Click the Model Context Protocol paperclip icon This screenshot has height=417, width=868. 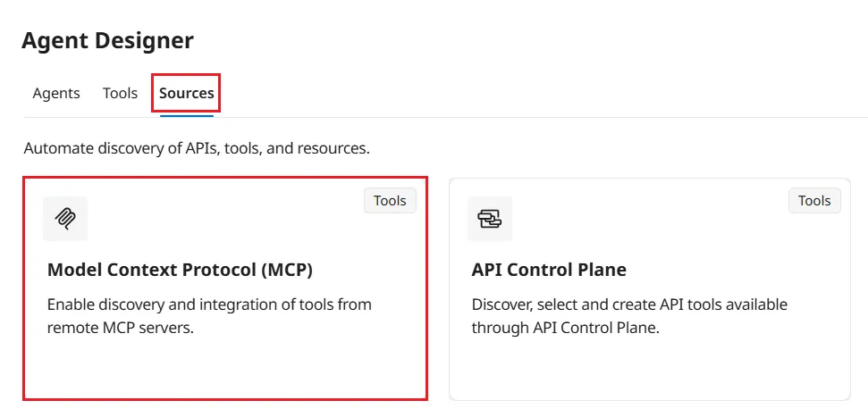65,219
